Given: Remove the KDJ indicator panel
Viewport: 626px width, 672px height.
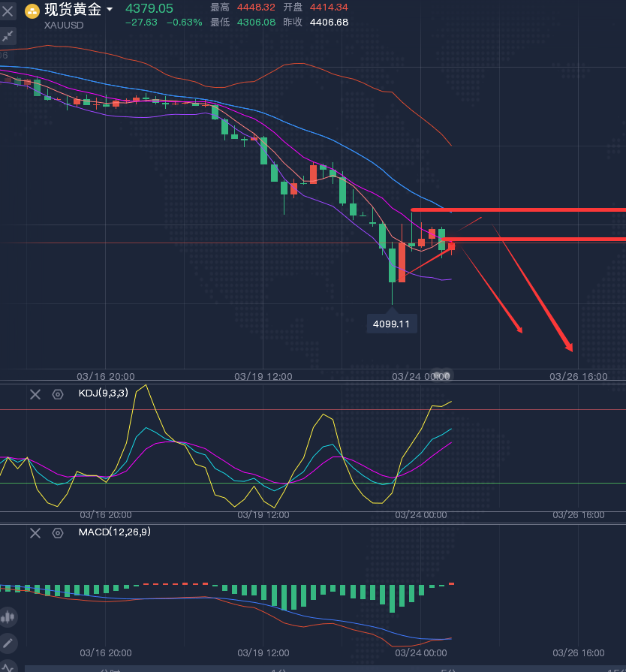Looking at the screenshot, I should click(35, 394).
